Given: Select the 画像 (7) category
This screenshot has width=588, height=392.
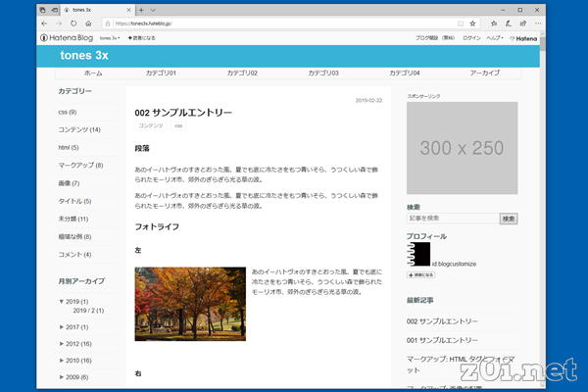Looking at the screenshot, I should click(69, 183).
